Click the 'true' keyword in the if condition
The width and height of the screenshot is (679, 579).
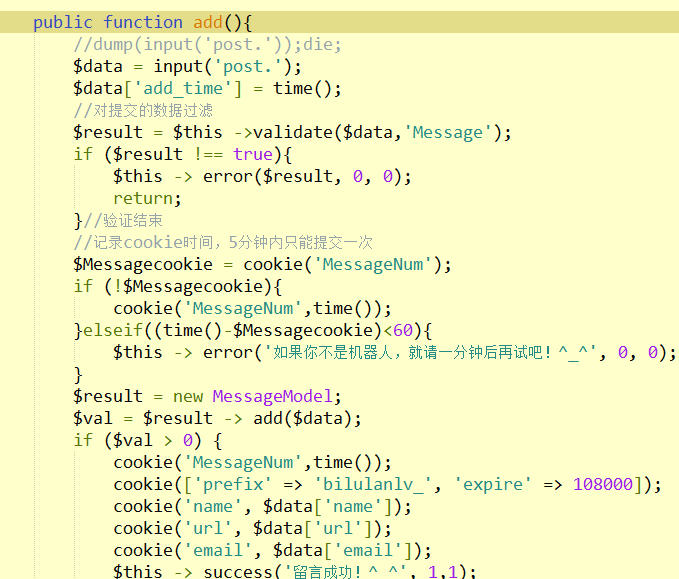pyautogui.click(x=253, y=154)
